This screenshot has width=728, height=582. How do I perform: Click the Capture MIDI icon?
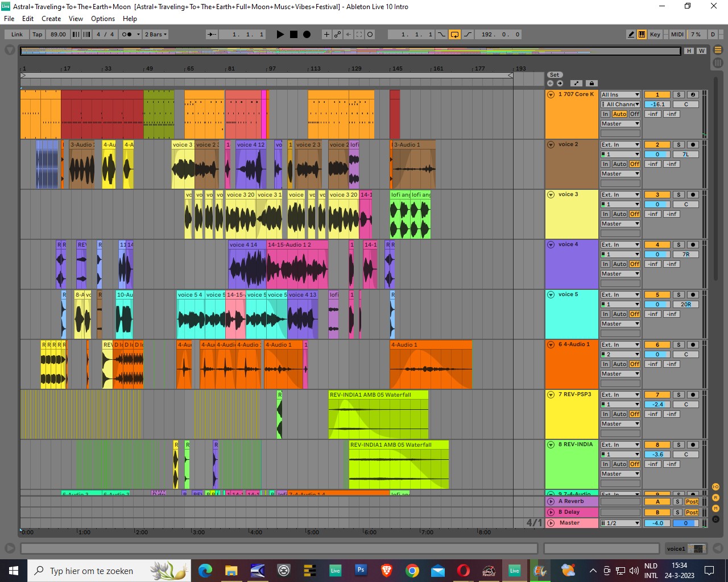359,34
